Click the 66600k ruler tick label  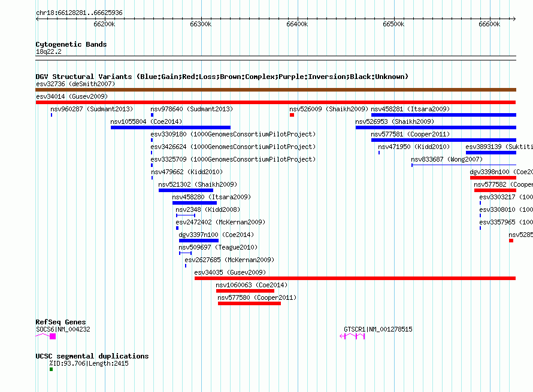coord(489,24)
